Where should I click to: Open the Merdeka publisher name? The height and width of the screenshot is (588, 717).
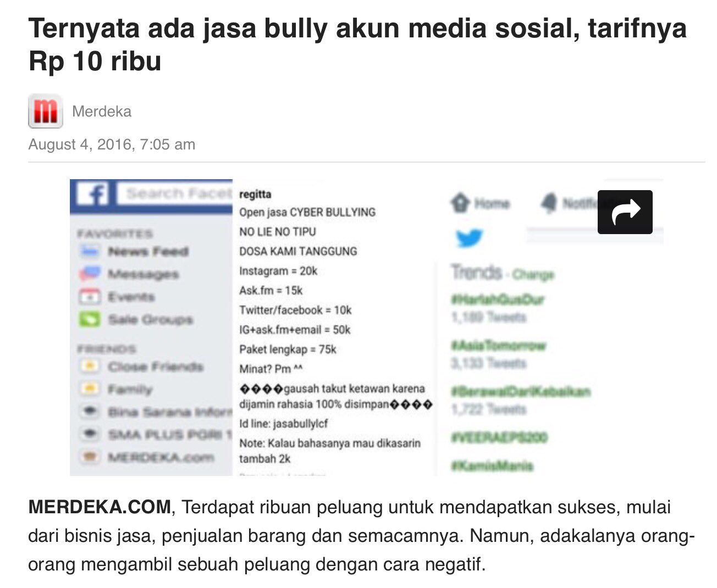(102, 112)
